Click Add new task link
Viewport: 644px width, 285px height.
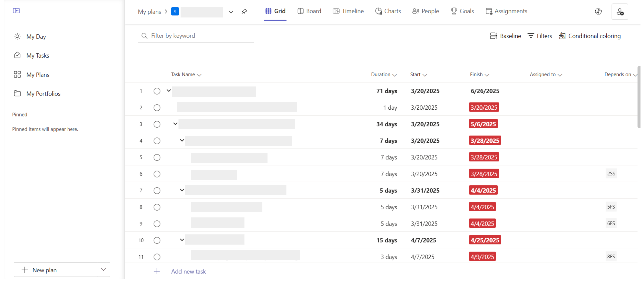coord(188,271)
